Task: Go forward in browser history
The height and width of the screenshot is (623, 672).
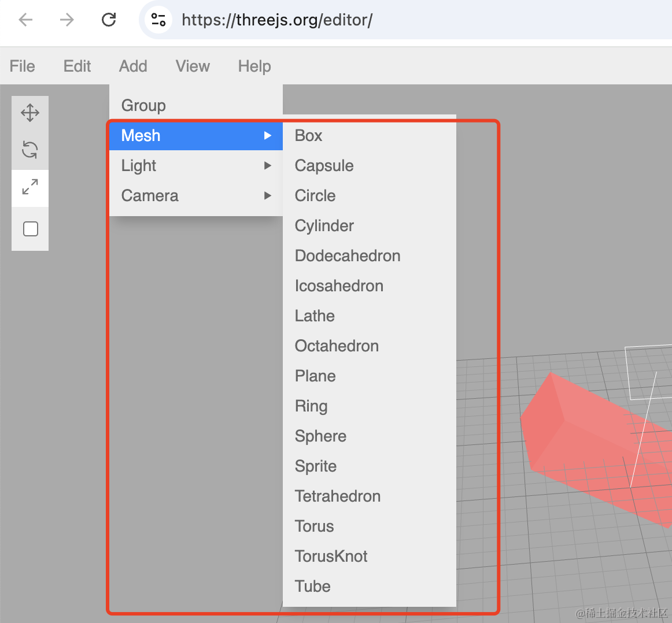Action: coord(67,20)
